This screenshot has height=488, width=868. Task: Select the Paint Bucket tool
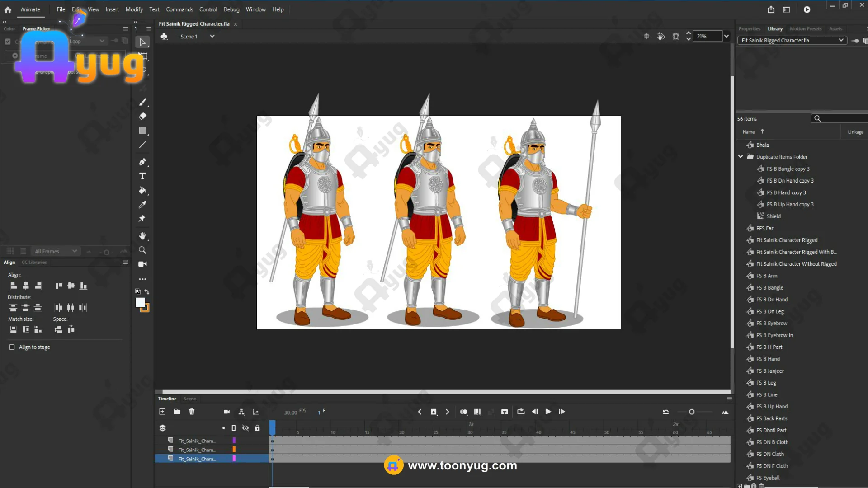[x=142, y=191]
